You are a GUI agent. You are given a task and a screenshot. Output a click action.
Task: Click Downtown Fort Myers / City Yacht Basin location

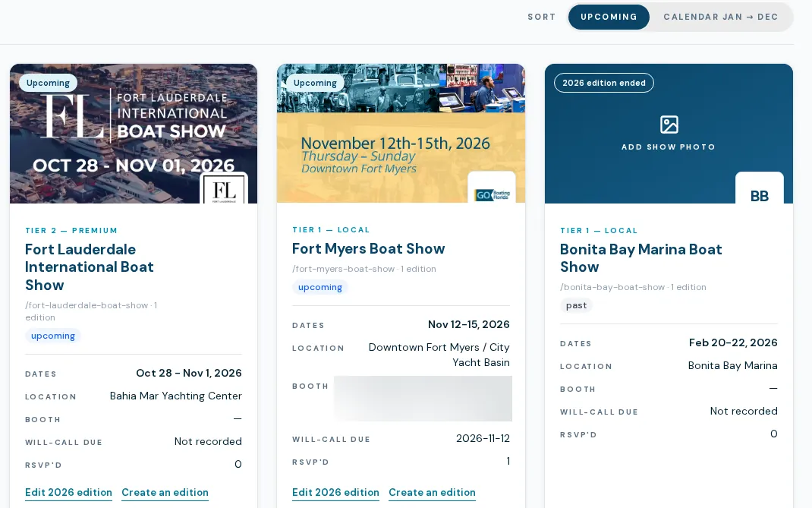coord(439,355)
